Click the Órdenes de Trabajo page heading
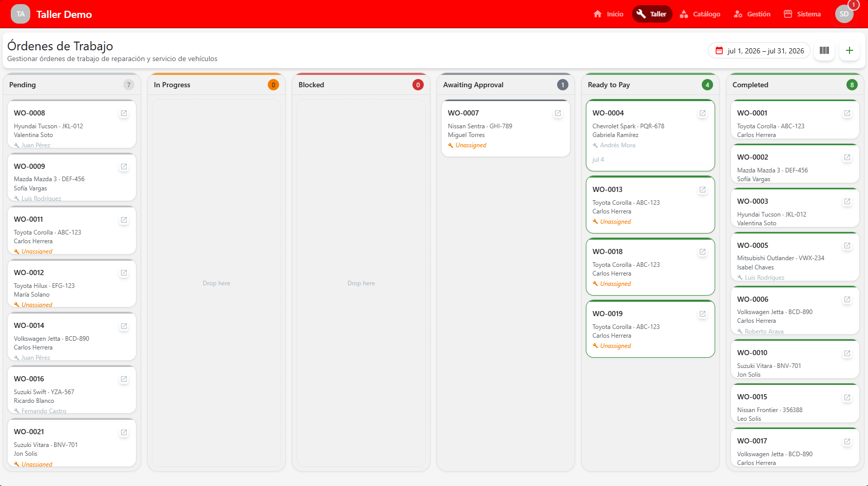 pyautogui.click(x=60, y=46)
